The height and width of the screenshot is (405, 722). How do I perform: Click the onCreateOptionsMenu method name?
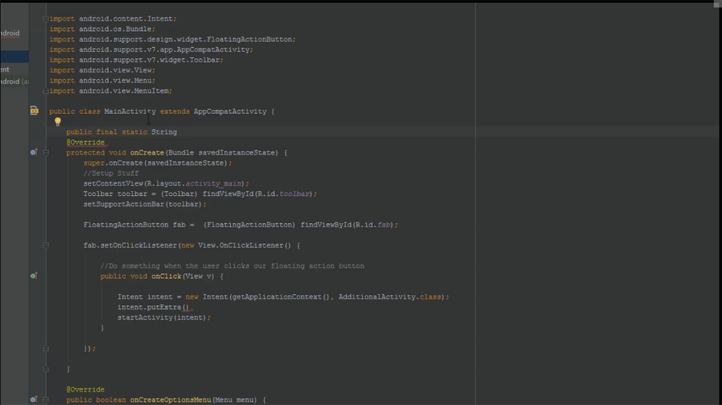click(x=170, y=400)
